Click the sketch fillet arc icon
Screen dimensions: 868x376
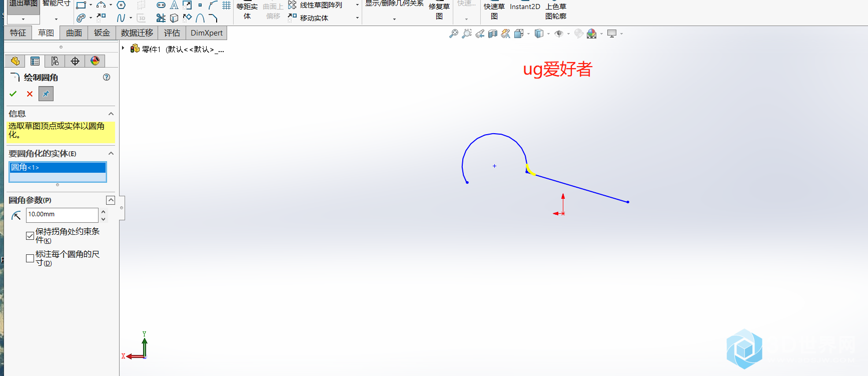click(x=213, y=5)
